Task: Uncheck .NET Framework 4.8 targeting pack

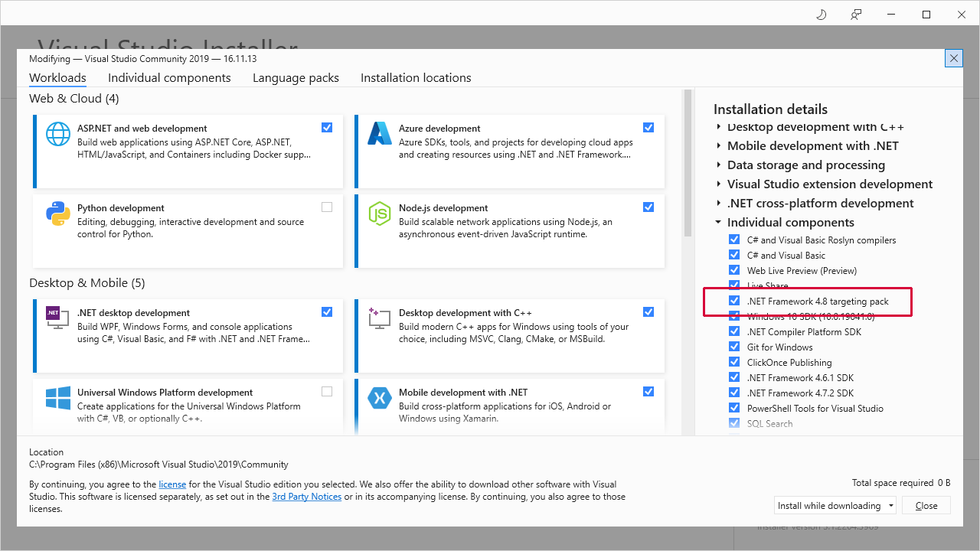Action: (734, 301)
